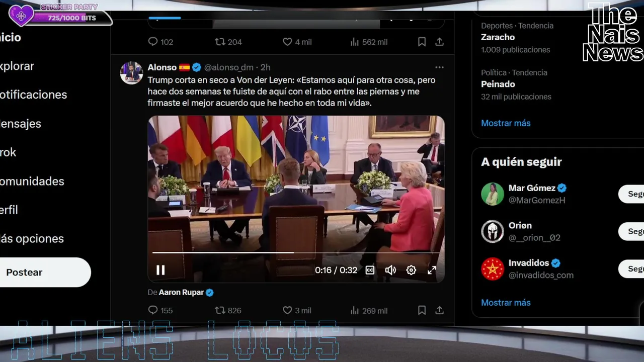This screenshot has height=362, width=644.
Task: Bookmark Alonso's tweet
Action: [x=422, y=311]
